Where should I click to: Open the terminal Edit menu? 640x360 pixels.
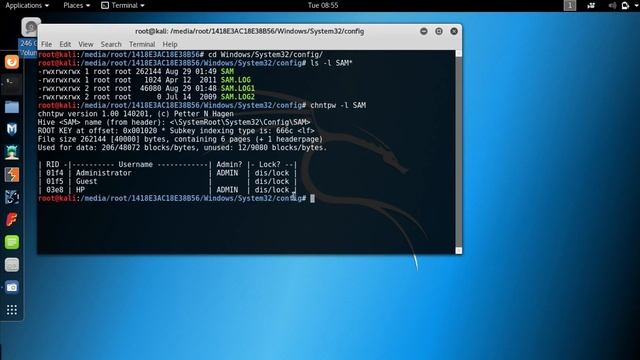click(65, 44)
